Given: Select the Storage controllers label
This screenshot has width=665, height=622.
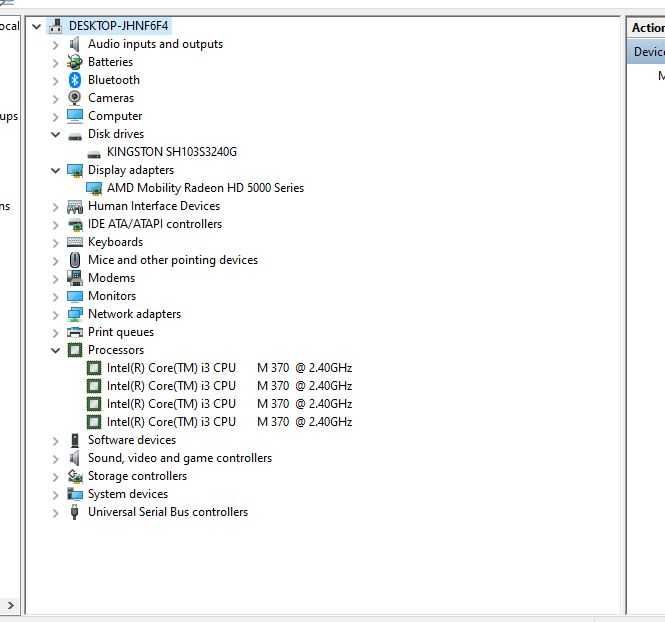Looking at the screenshot, I should (x=137, y=476).
